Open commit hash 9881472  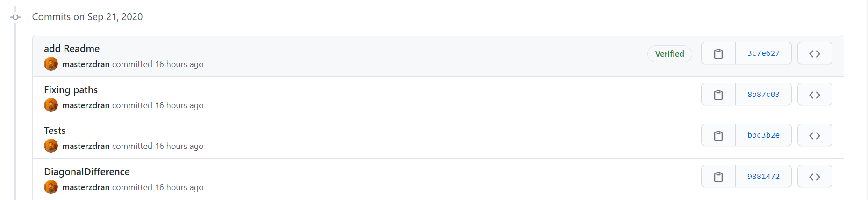tap(763, 177)
